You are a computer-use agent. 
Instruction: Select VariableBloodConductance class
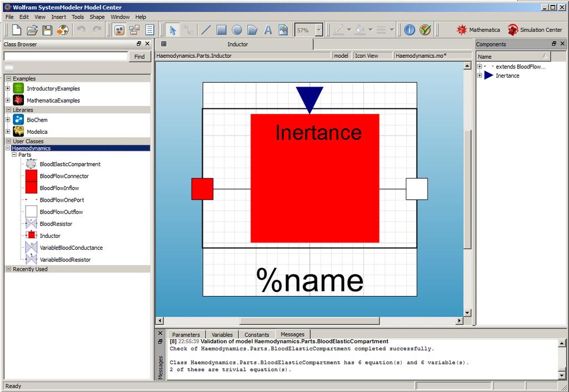click(x=71, y=248)
